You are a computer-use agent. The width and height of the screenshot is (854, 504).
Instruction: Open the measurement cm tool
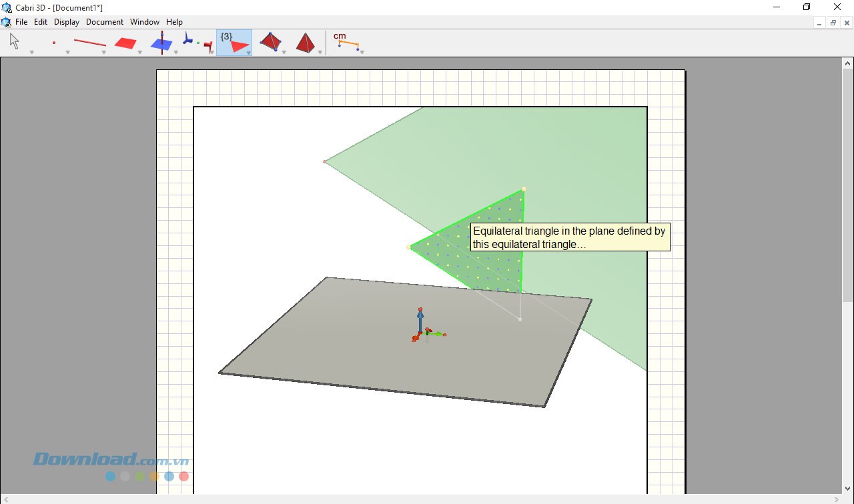[347, 41]
